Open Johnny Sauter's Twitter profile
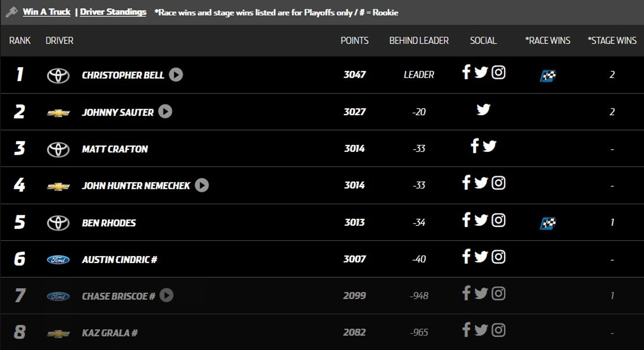644x350 pixels. point(483,109)
